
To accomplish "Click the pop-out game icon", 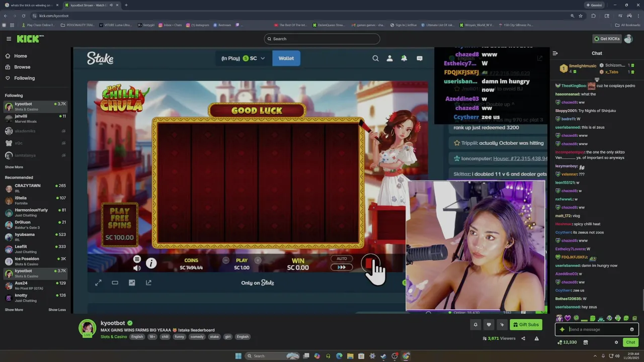I will point(148,283).
